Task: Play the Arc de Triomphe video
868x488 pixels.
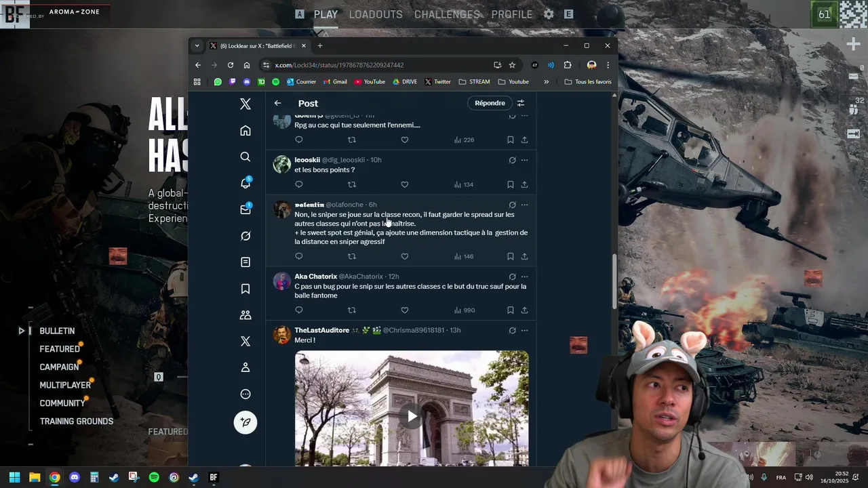Action: (412, 416)
